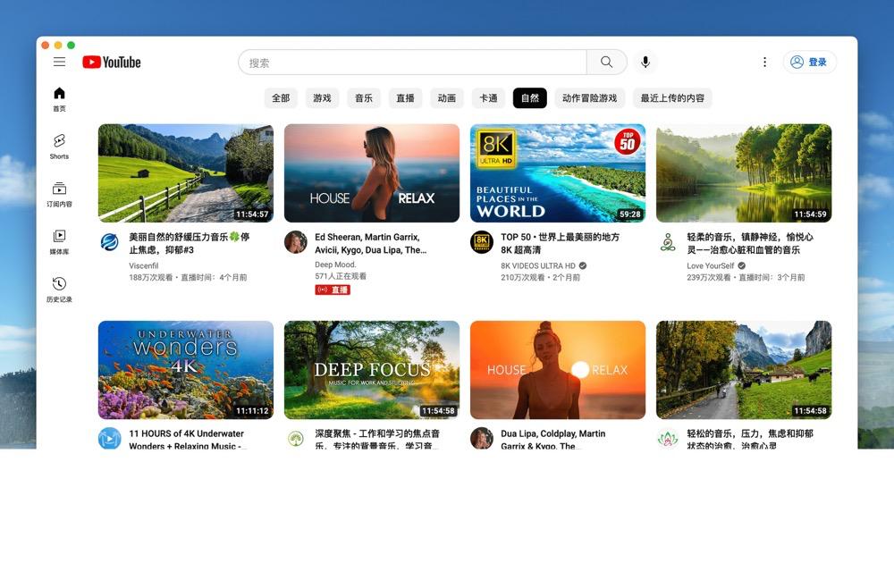Viewport: 894px width, 588px height.
Task: Open 订阅内容 (Subscriptions) from the sidebar
Action: point(59,190)
